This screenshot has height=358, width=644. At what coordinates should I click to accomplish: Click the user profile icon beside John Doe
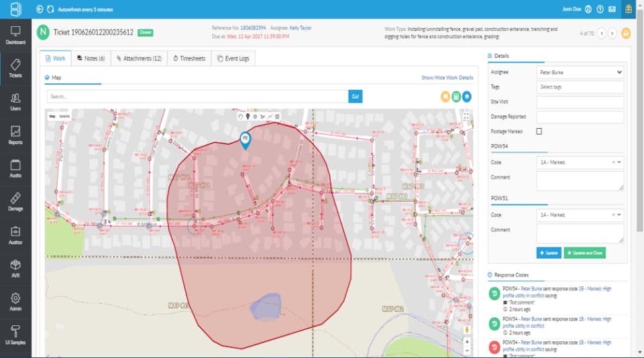pyautogui.click(x=588, y=9)
